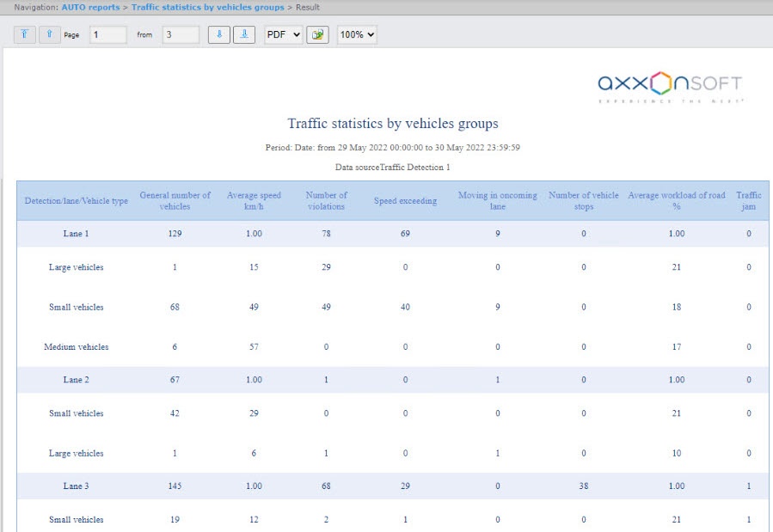Viewport: 773px width, 532px height.
Task: Click the export report icon
Action: click(317, 35)
